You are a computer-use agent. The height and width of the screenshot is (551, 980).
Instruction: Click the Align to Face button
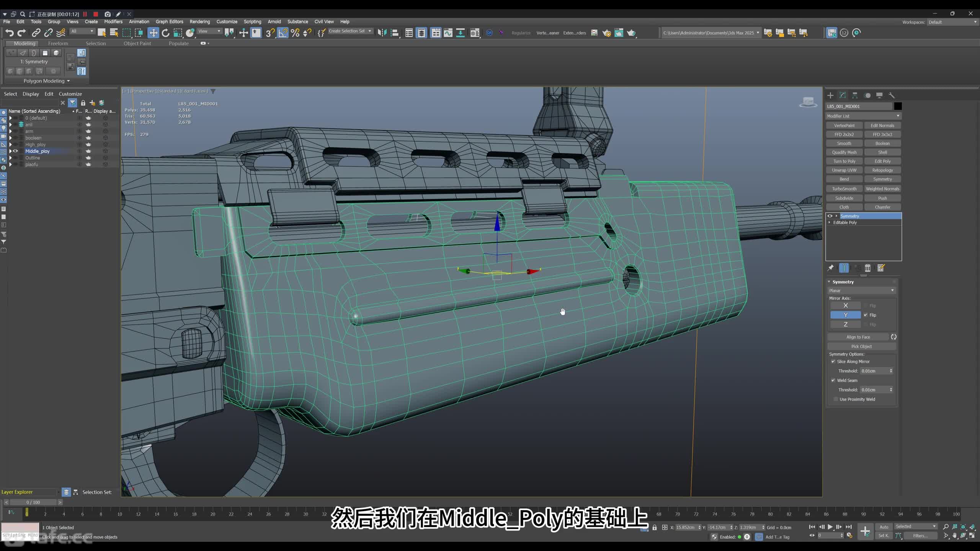click(858, 337)
